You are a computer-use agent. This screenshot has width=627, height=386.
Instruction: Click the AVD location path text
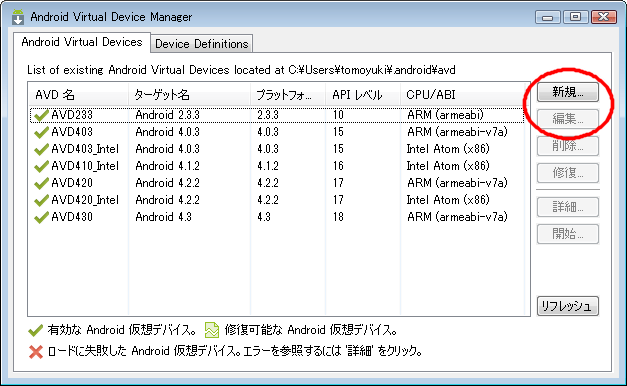pos(372,70)
